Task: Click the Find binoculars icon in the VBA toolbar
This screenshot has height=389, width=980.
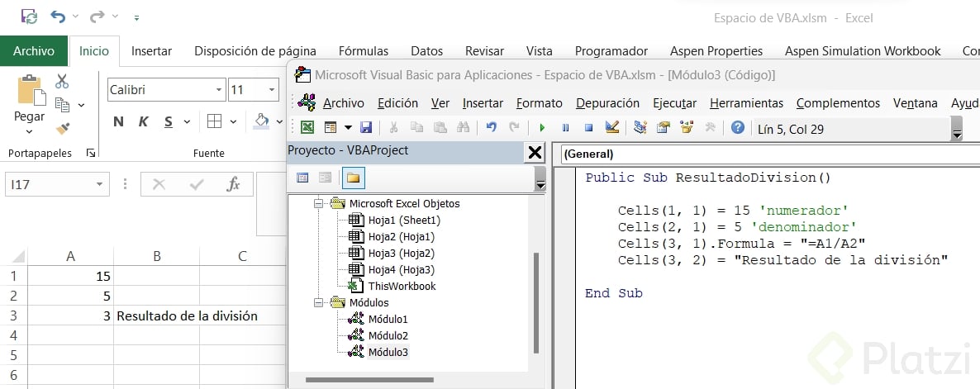Action: tap(463, 128)
